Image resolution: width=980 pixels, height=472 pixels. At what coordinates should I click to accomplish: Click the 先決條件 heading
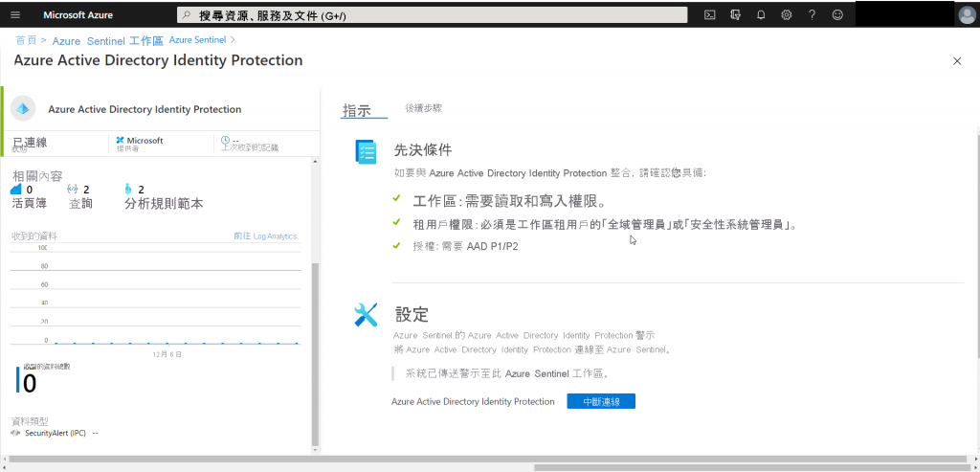[423, 150]
